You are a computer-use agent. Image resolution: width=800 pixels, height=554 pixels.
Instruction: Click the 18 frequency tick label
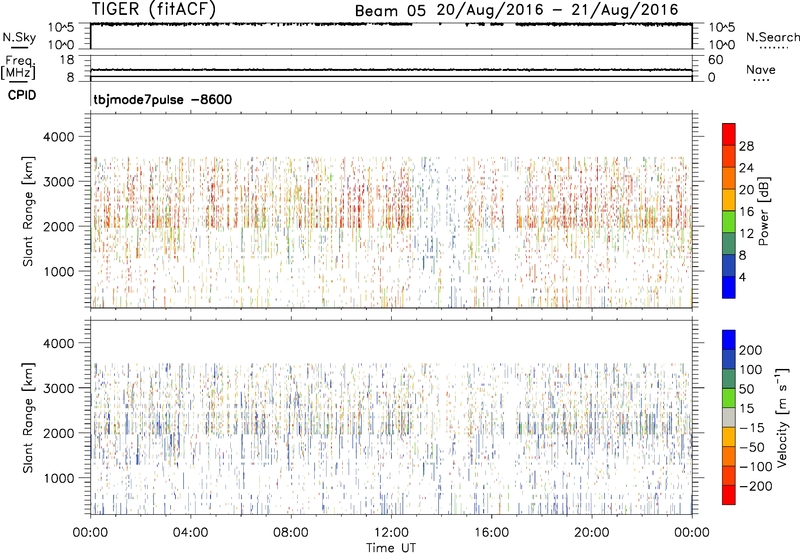[67, 60]
